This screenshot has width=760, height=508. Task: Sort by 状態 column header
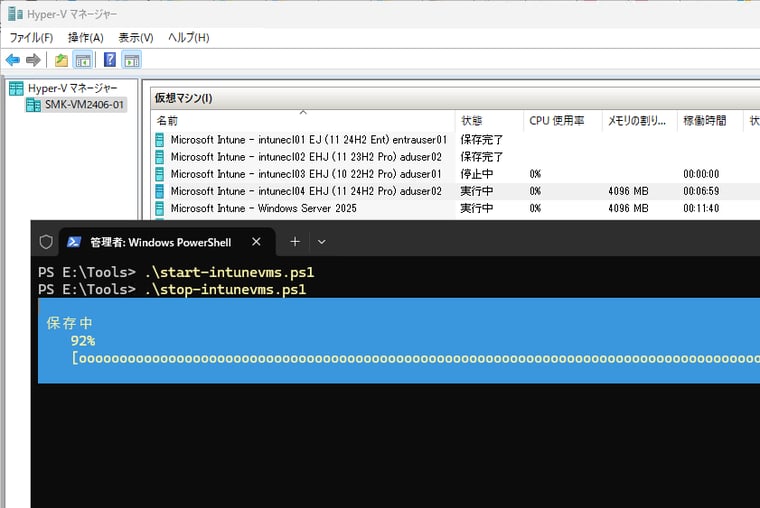pos(490,121)
